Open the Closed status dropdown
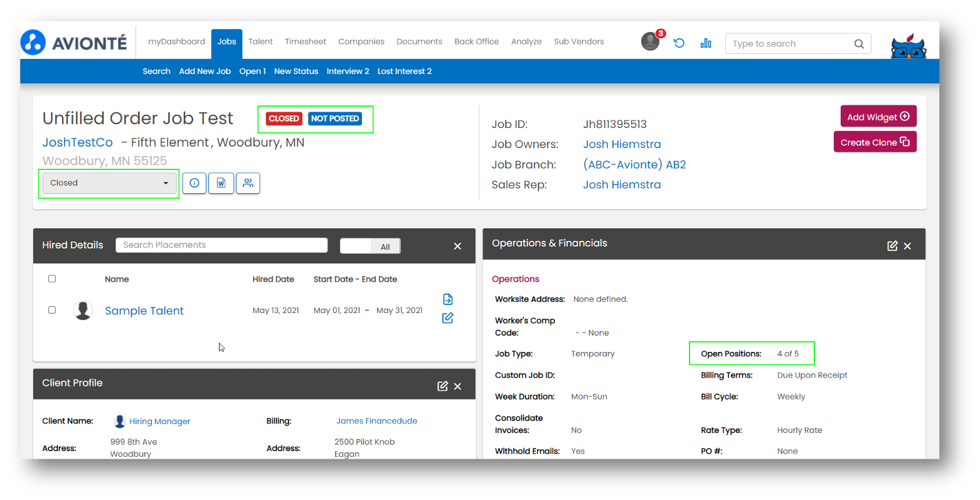The width and height of the screenshot is (980, 500). click(x=109, y=183)
